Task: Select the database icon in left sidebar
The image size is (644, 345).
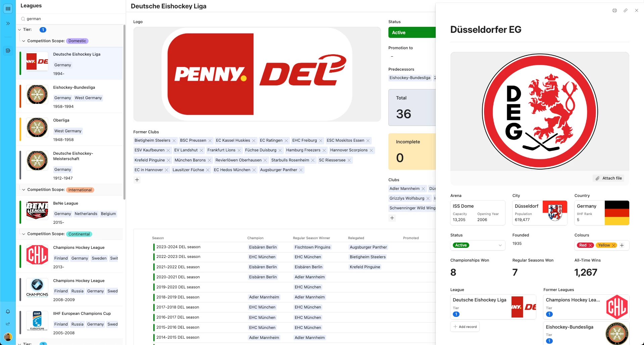Action: pos(8,51)
